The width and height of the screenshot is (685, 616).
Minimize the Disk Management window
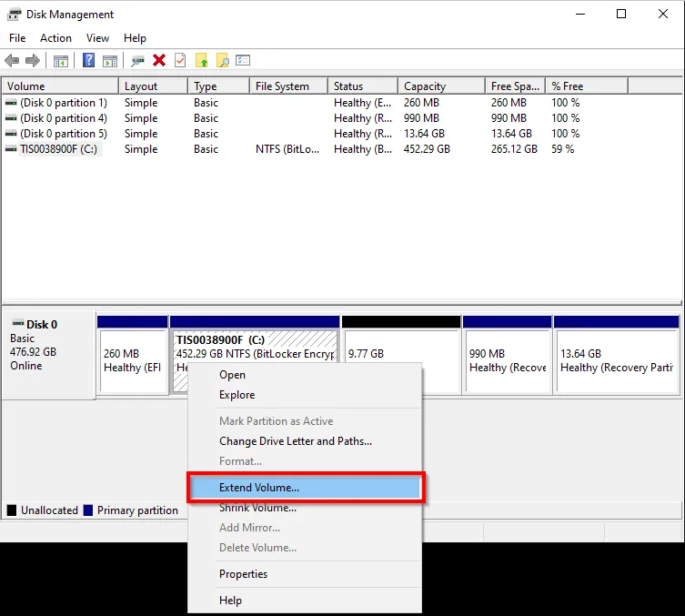coord(580,14)
